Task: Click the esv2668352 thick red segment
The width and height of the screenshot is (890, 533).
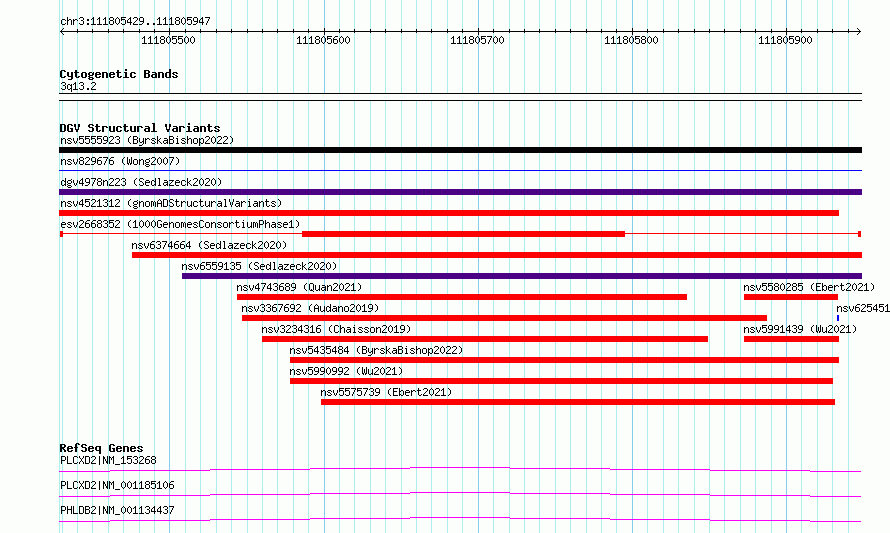Action: click(463, 234)
